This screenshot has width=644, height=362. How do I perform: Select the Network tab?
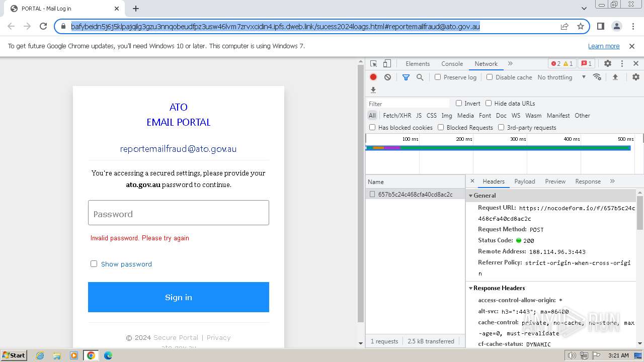486,64
